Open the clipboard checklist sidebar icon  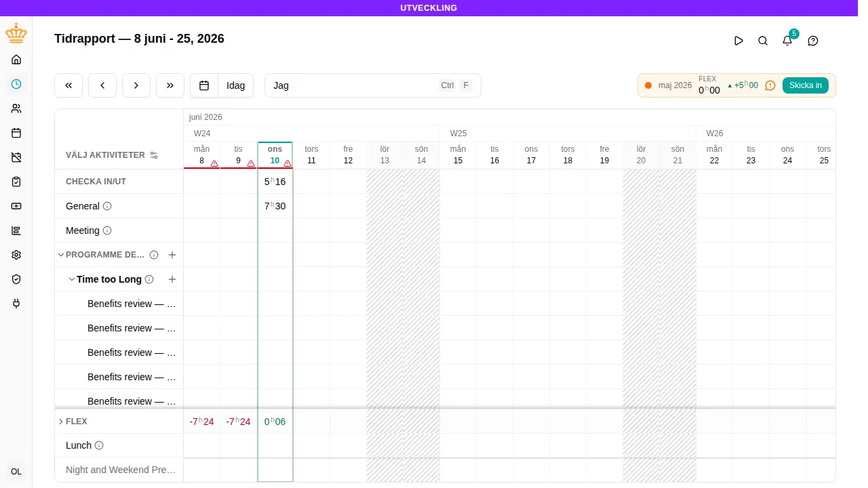point(16,182)
